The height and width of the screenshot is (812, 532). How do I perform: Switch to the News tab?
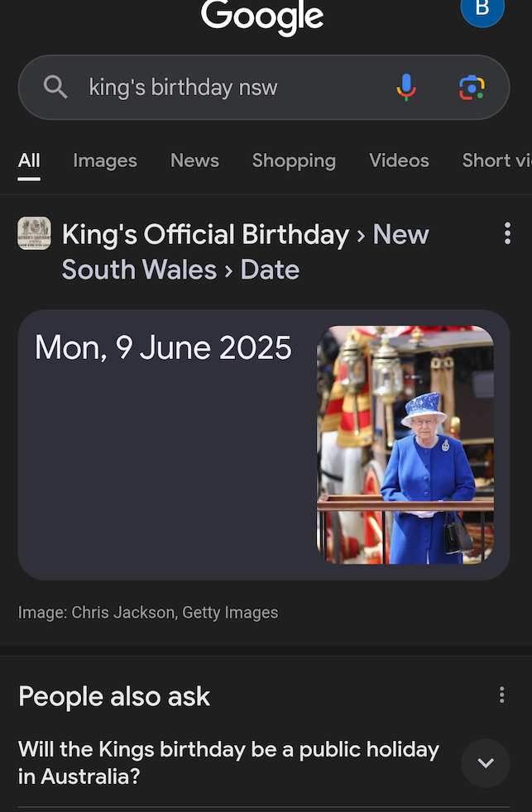194,160
